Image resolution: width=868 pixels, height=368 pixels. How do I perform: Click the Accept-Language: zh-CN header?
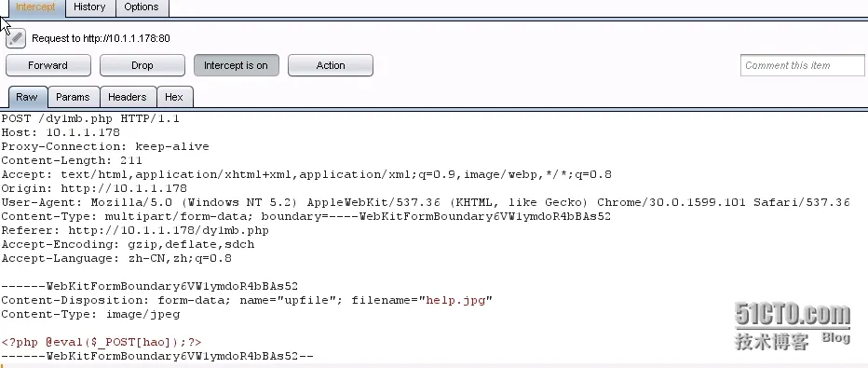pyautogui.click(x=116, y=258)
